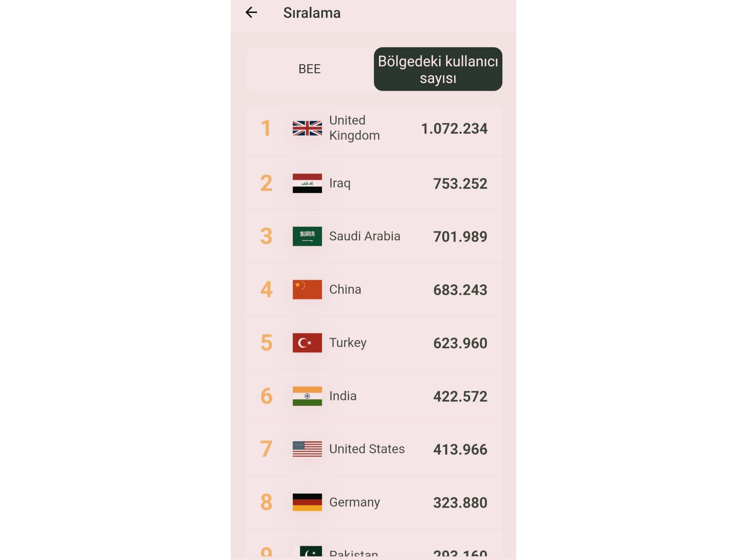Image resolution: width=747 pixels, height=560 pixels.
Task: Select the Saudi Arabia country name
Action: [364, 236]
